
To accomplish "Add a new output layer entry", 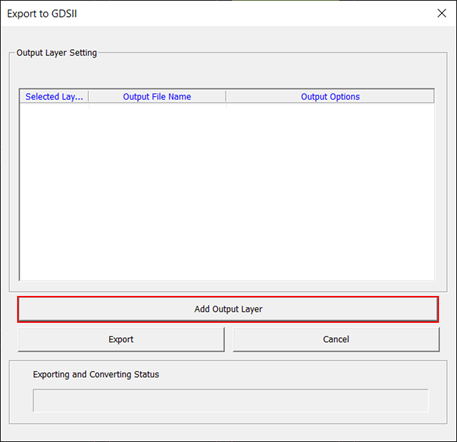I will (x=228, y=309).
